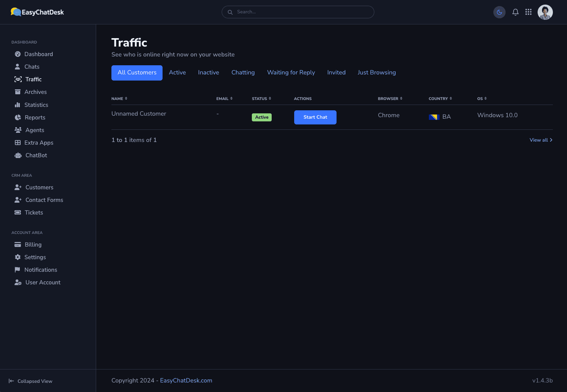Open the apps grid menu
This screenshot has width=567, height=392.
(528, 12)
